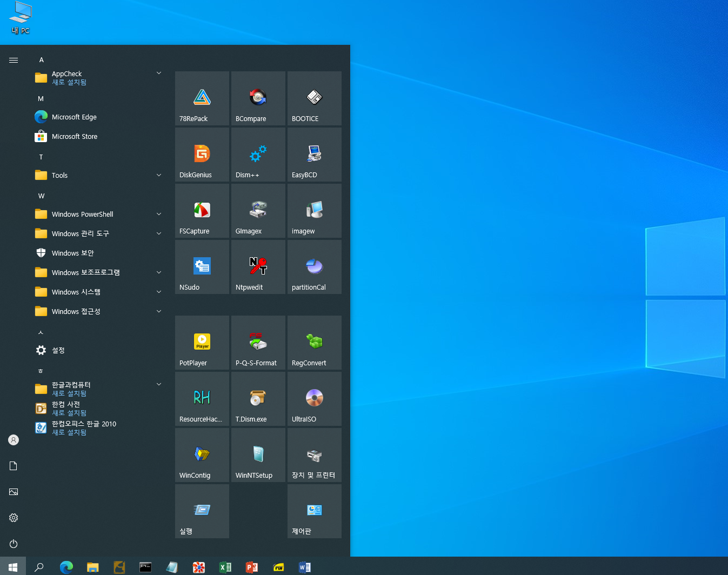Open Settings gear in Start sidebar

(14, 518)
